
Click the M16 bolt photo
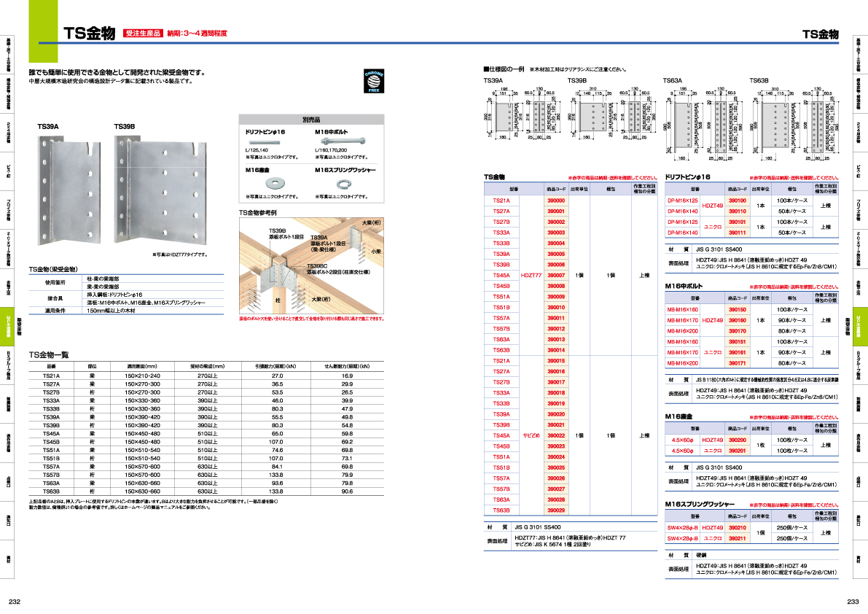343,141
